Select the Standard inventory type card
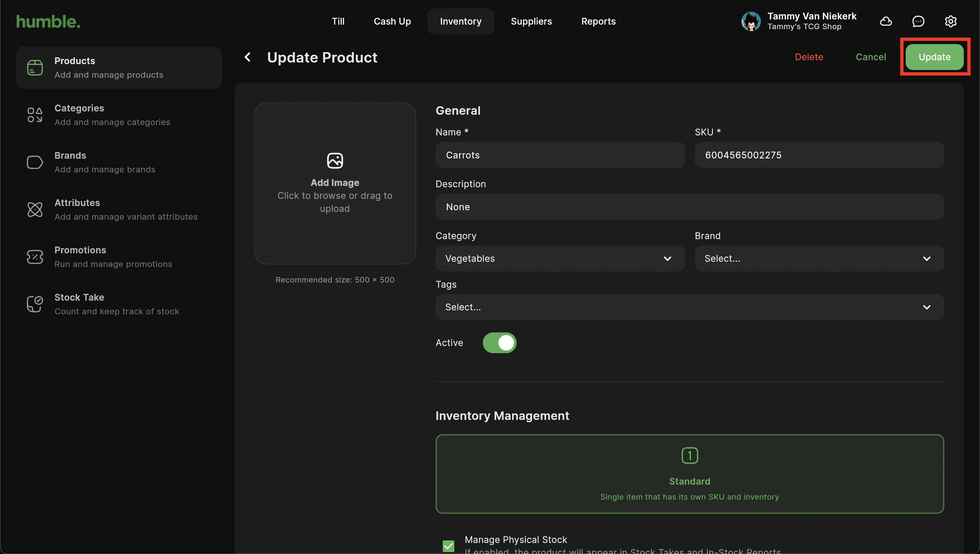The width and height of the screenshot is (980, 554). click(x=689, y=474)
